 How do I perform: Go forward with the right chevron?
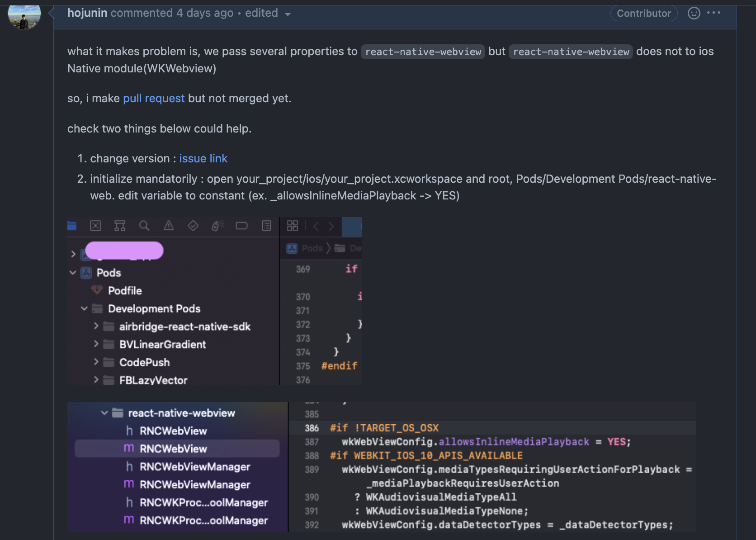coord(331,226)
